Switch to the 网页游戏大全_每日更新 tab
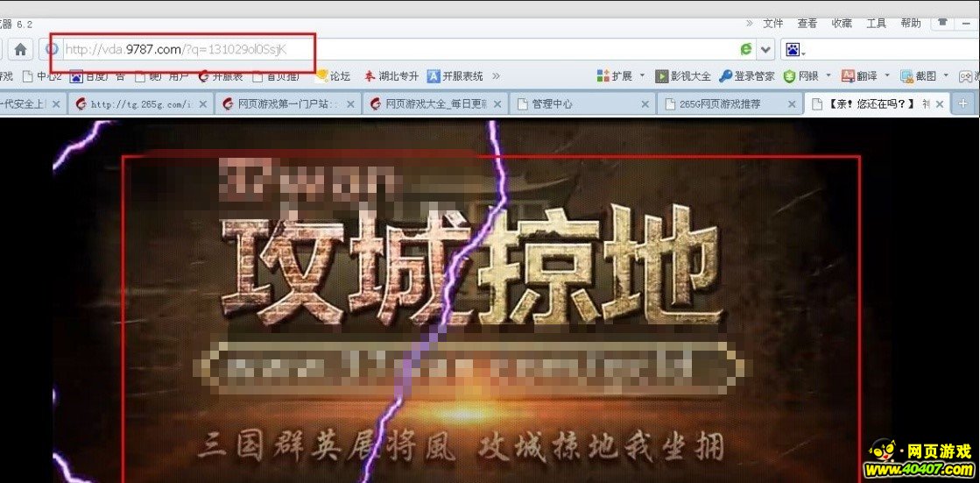 [x=435, y=103]
